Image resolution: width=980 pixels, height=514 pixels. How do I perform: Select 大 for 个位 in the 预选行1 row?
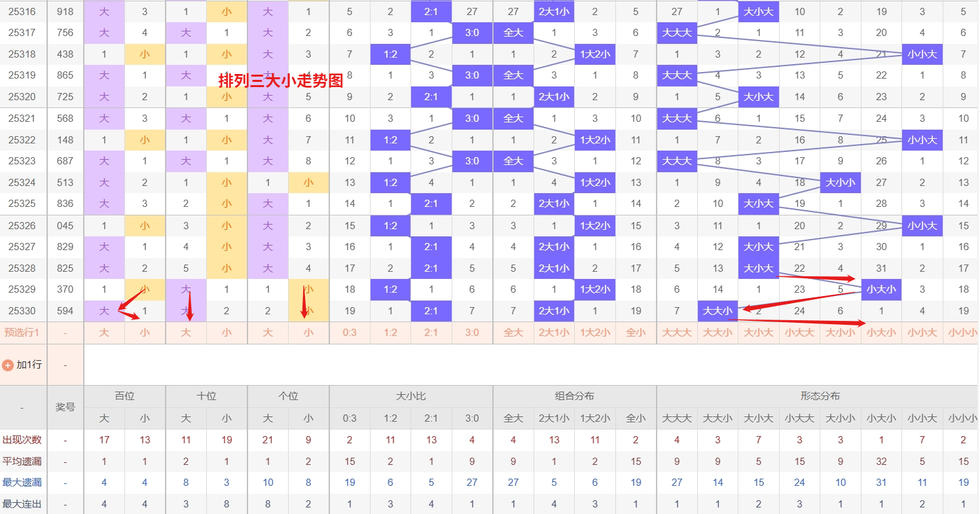coord(268,333)
